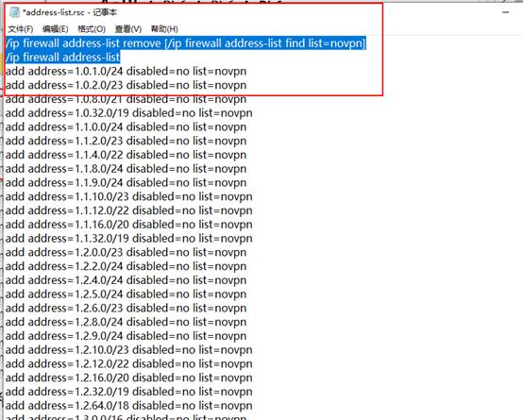Click the line with address=1.0.2.0/23
The width and height of the screenshot is (523, 420).
coord(127,85)
